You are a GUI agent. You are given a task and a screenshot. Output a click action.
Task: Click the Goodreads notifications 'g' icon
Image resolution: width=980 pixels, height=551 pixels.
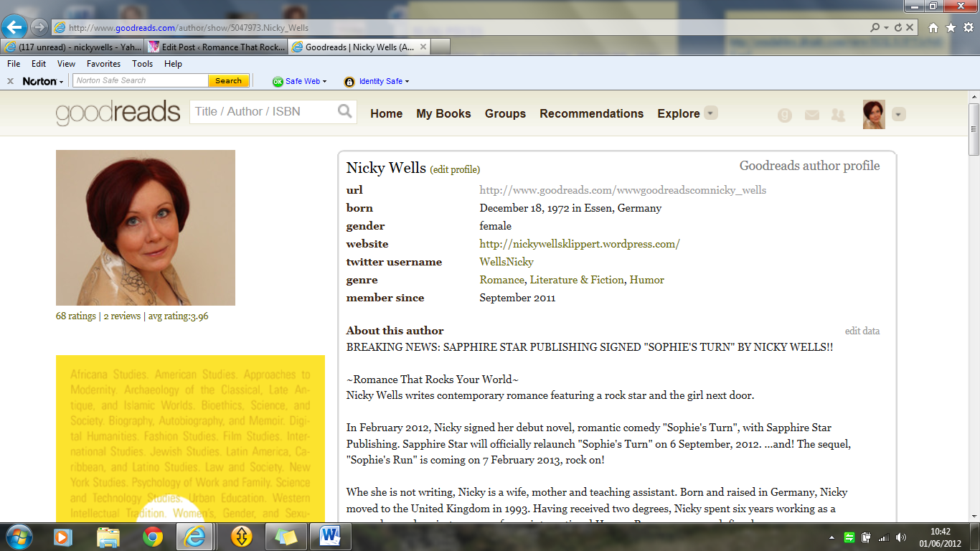pyautogui.click(x=785, y=115)
